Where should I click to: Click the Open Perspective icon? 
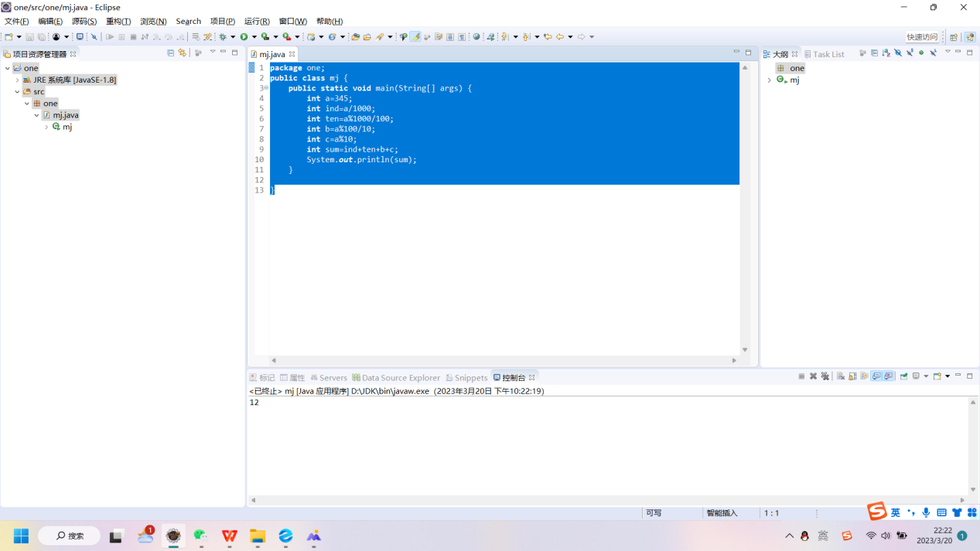pyautogui.click(x=954, y=36)
